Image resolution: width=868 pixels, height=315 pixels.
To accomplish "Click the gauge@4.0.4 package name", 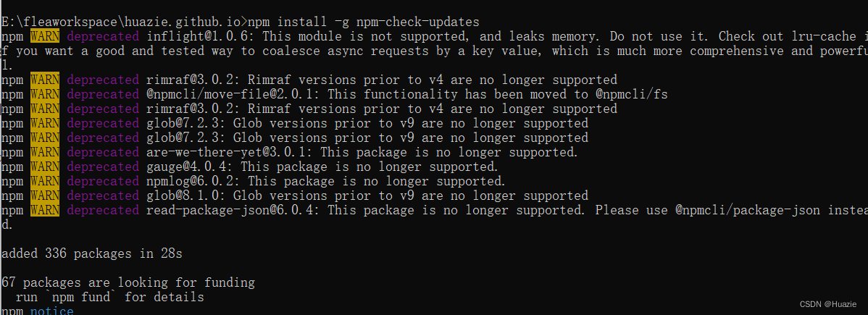I will tap(189, 166).
